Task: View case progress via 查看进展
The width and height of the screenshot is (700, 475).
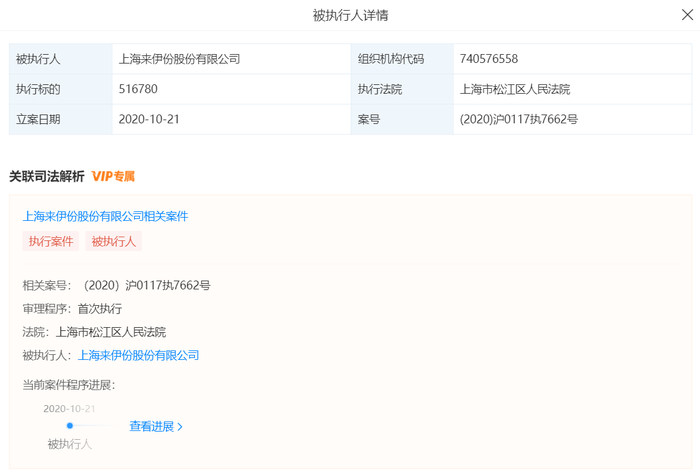Action: click(156, 426)
